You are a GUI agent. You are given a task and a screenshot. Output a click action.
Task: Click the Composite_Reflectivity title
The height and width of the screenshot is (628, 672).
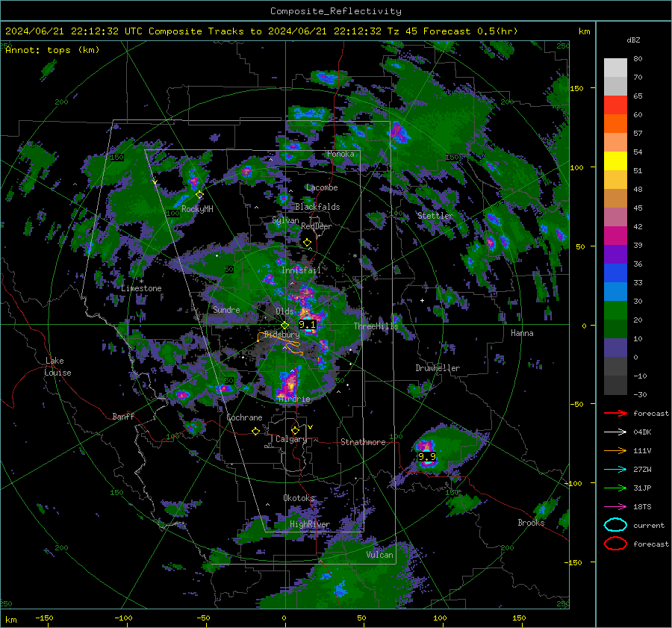(x=335, y=11)
